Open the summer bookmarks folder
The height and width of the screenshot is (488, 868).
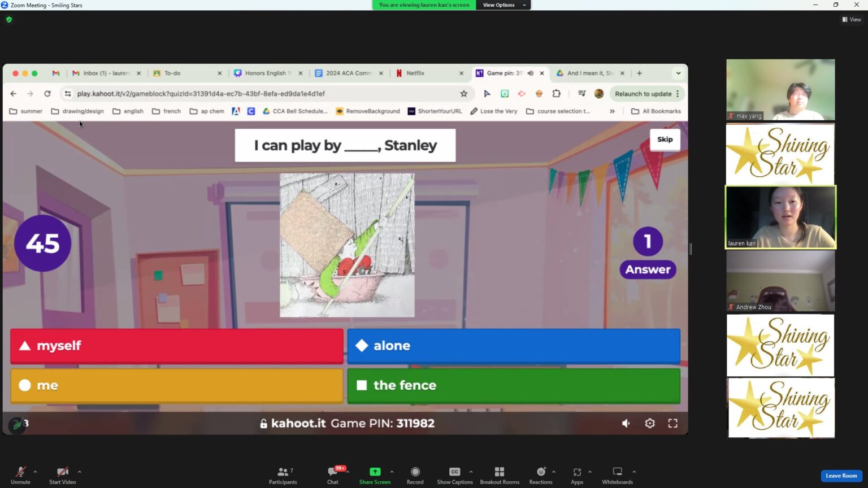point(26,111)
